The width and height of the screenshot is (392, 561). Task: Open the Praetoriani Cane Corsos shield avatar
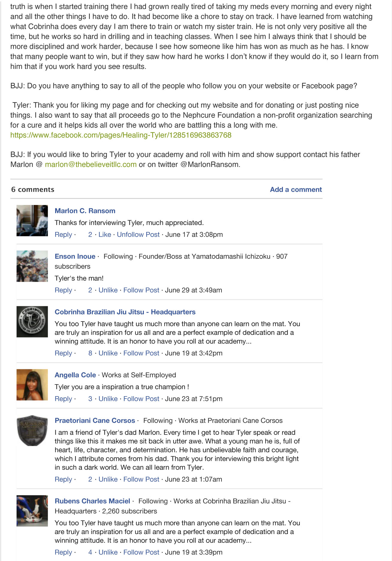(32, 430)
